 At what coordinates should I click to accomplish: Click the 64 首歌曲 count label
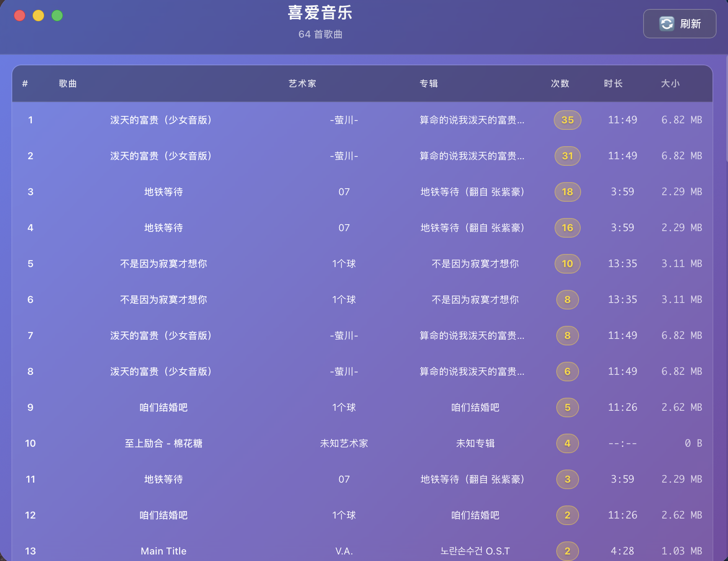320,35
